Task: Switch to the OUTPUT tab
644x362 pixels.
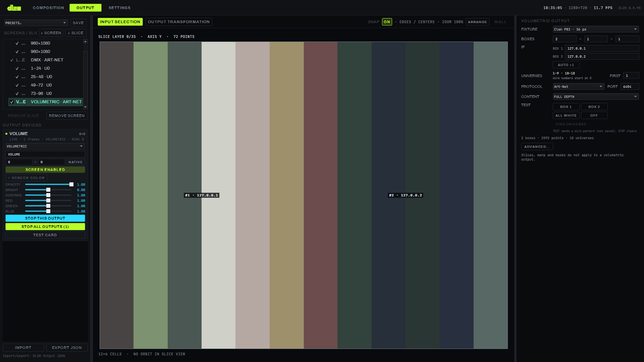Action: (x=85, y=8)
